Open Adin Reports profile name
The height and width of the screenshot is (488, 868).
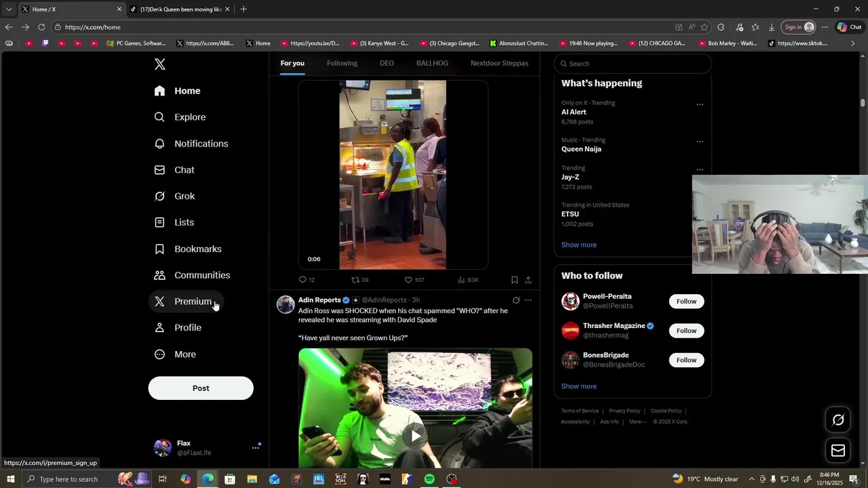click(x=319, y=300)
